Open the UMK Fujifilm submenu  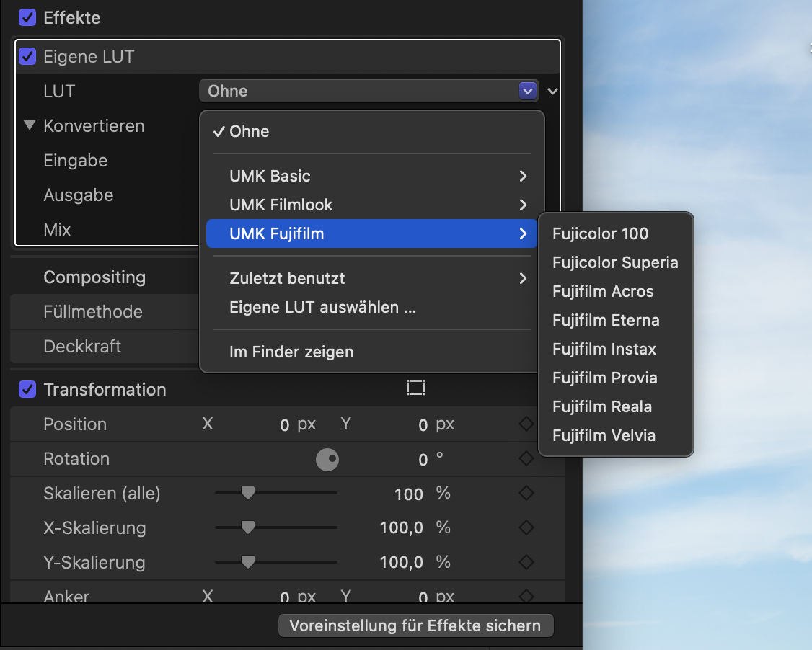tap(371, 233)
